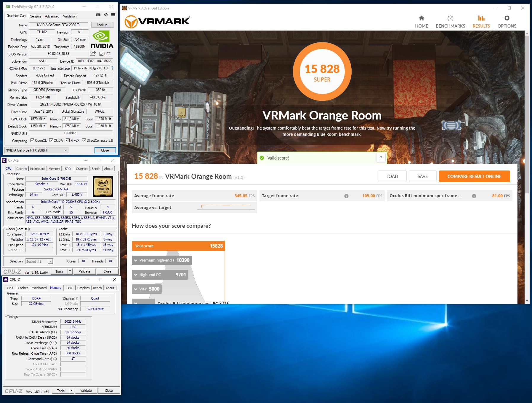Click the SAVE button in VRMark
This screenshot has height=403, width=532.
pyautogui.click(x=423, y=176)
